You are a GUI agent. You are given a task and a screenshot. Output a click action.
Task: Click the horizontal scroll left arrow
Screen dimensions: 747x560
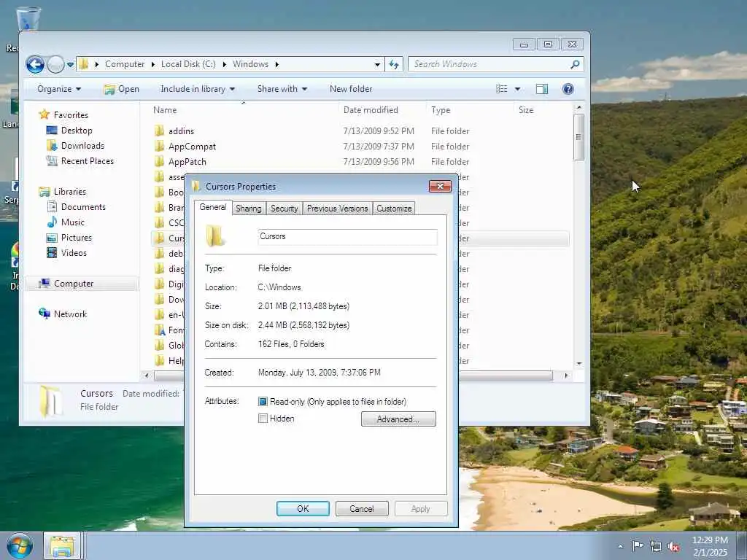tap(147, 376)
